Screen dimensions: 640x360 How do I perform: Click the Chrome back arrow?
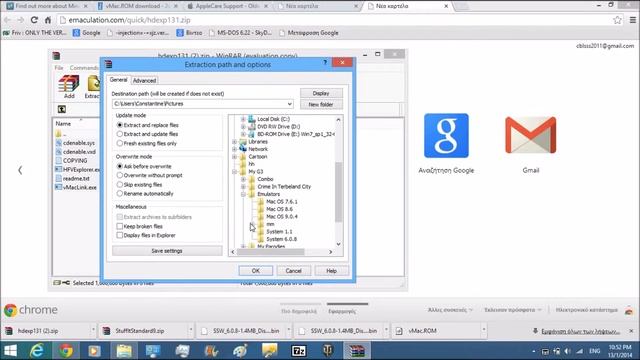(8, 20)
